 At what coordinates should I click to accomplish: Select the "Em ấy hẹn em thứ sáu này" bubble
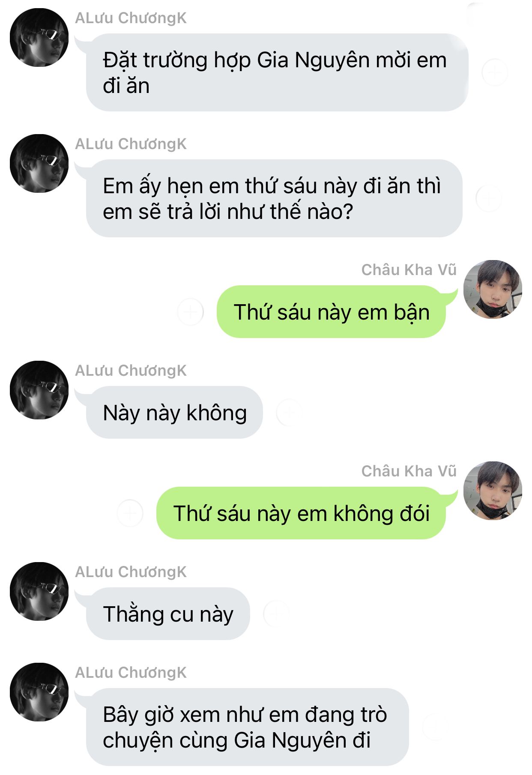tap(274, 198)
